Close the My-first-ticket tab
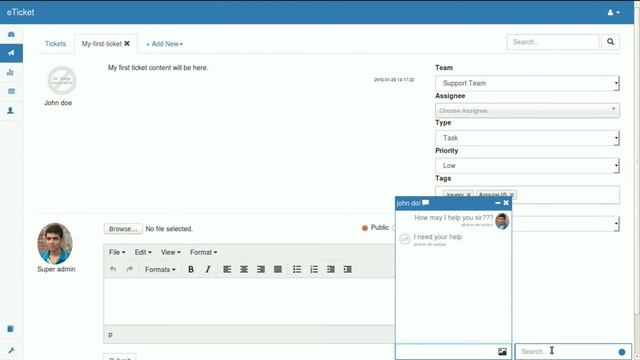Image resolution: width=640 pixels, height=360 pixels. pyautogui.click(x=127, y=43)
